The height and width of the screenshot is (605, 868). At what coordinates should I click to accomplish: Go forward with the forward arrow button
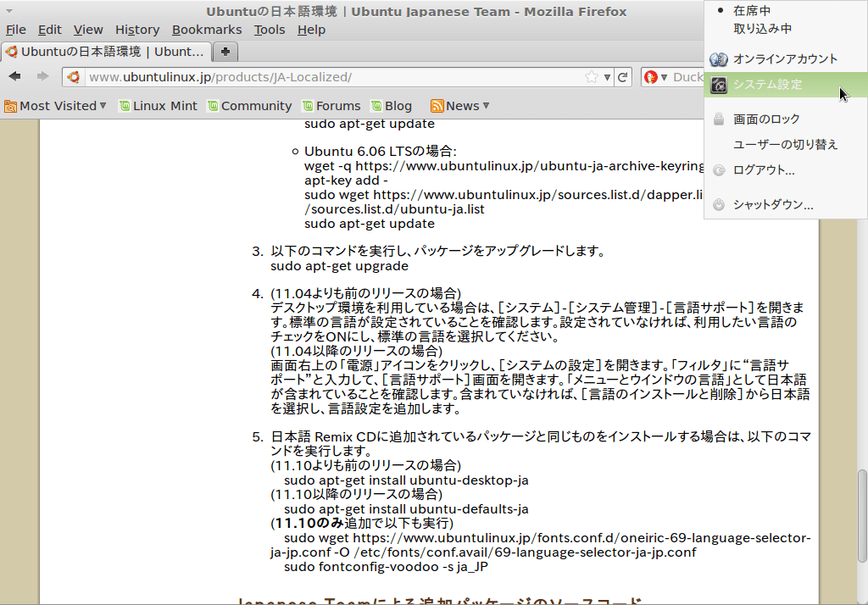tap(42, 76)
